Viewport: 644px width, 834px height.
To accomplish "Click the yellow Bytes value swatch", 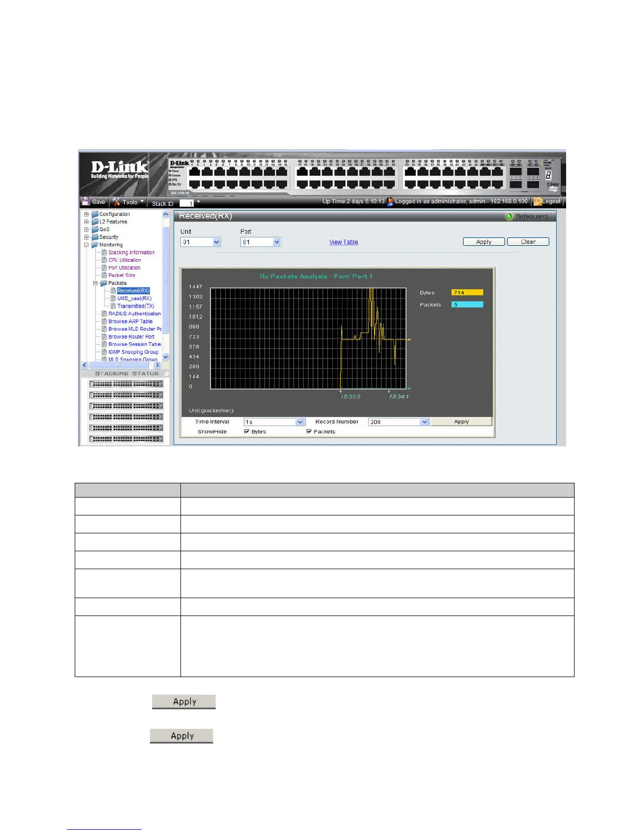I will [x=467, y=293].
